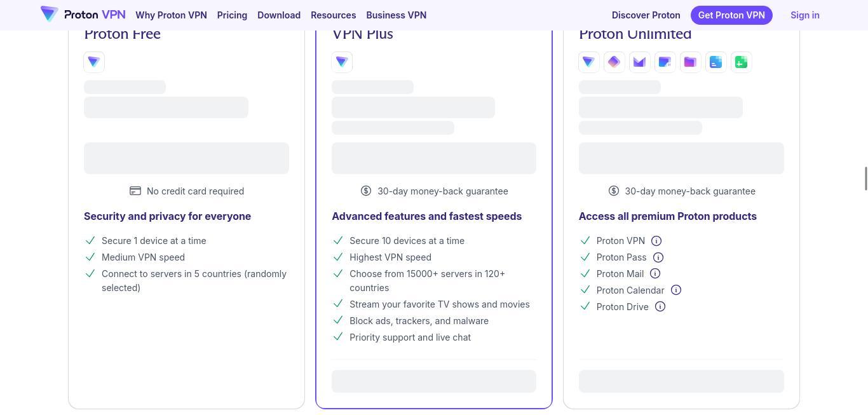Show info for Proton Calendar list item
The width and height of the screenshot is (868, 415).
click(x=676, y=290)
